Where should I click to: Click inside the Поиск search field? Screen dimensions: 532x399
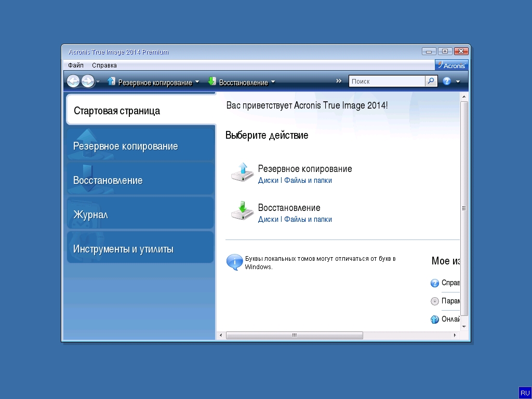click(x=387, y=82)
